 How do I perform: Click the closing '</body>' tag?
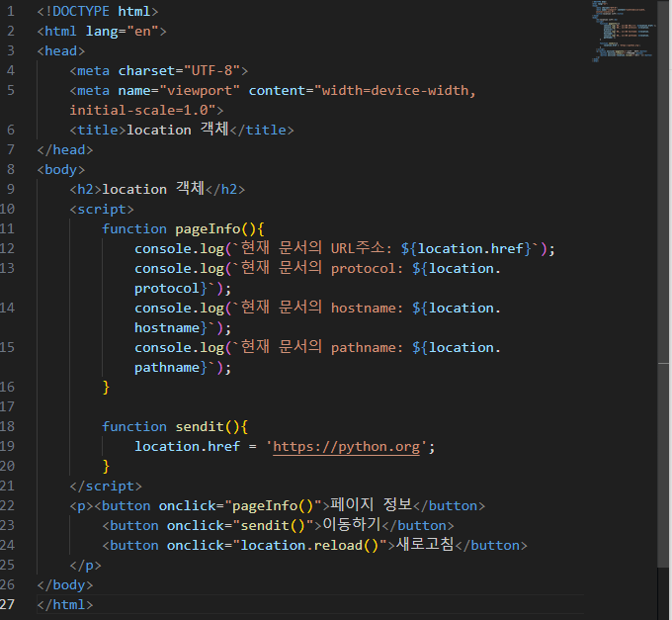tap(65, 584)
